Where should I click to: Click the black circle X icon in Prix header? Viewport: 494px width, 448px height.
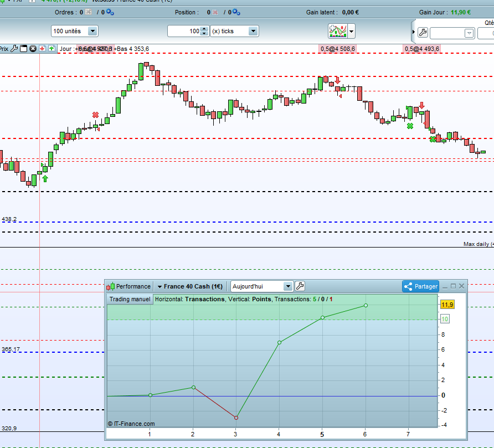pyautogui.click(x=33, y=49)
